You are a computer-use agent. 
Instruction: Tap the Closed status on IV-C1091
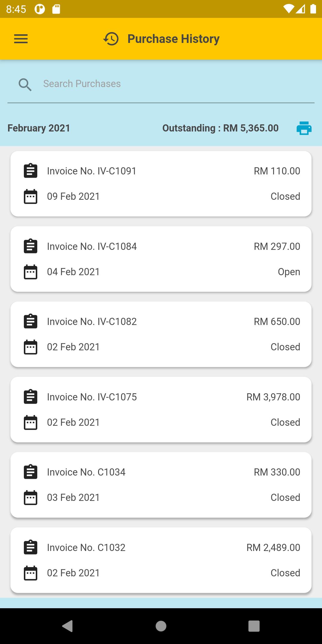285,196
